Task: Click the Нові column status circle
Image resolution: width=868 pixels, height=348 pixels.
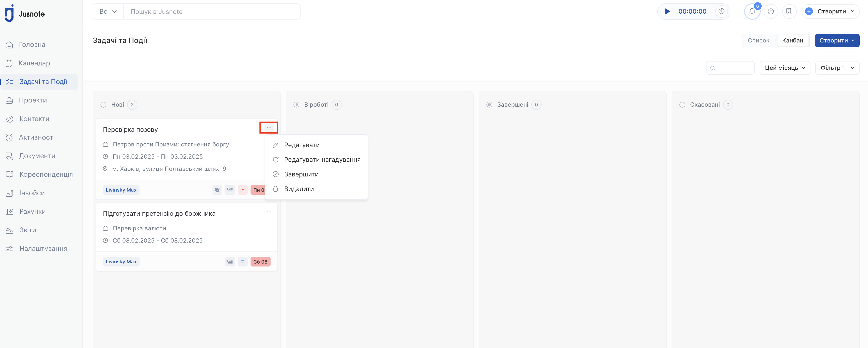Action: coord(103,104)
